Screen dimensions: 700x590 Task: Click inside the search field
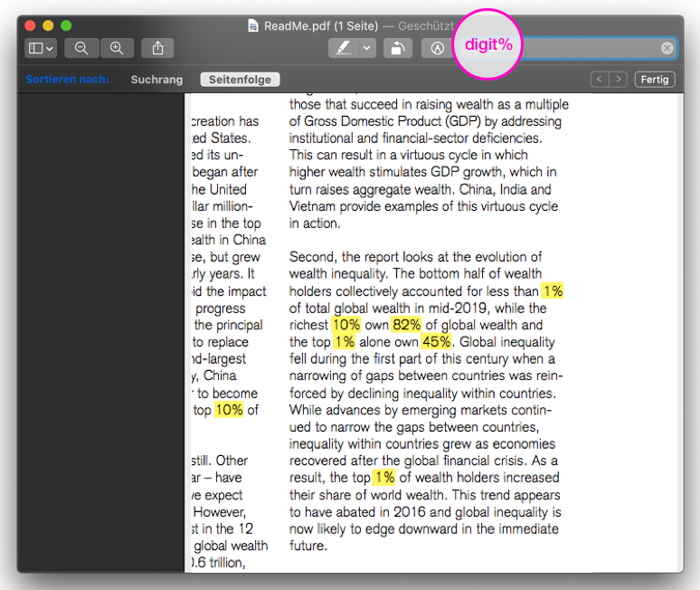pyautogui.click(x=567, y=48)
